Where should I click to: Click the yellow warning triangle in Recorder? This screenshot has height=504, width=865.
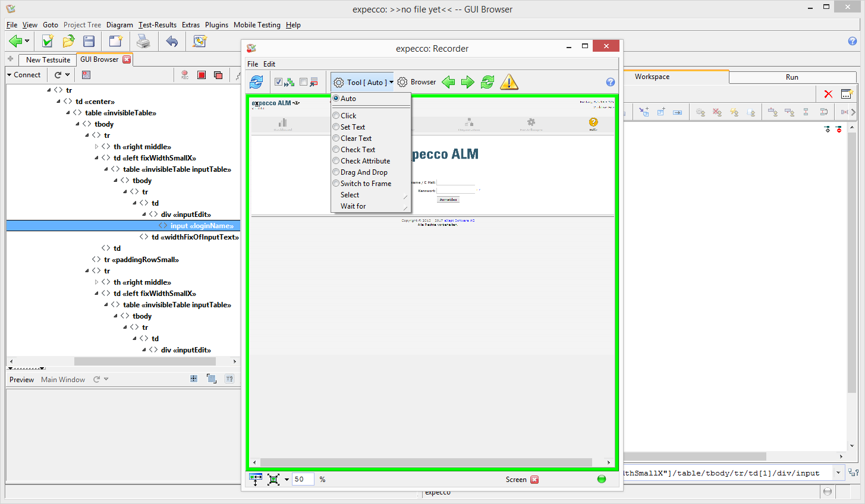click(509, 82)
